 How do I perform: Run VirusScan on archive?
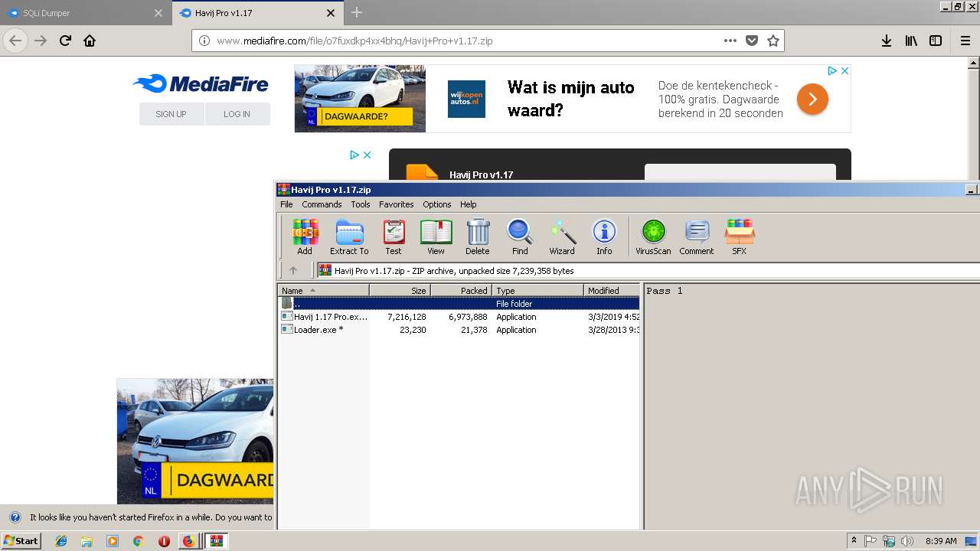pos(653,236)
